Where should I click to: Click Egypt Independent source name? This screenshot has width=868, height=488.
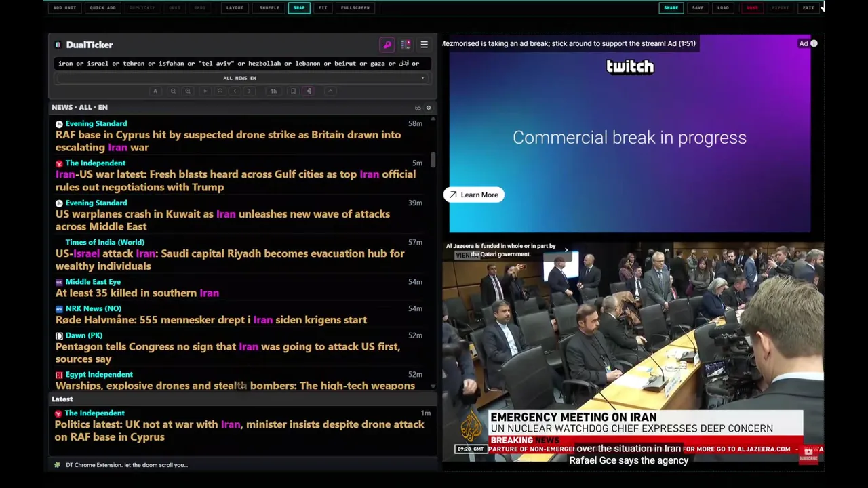(x=99, y=375)
